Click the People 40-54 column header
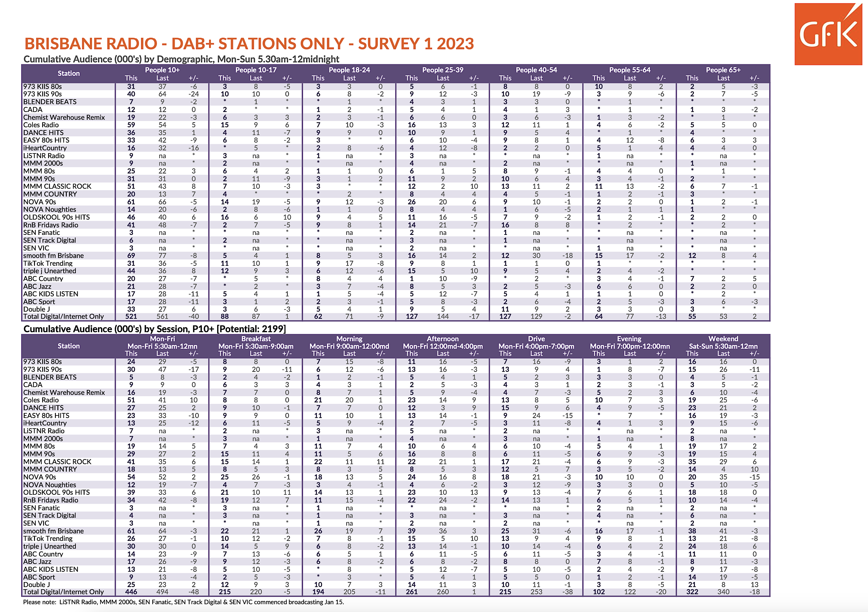The image size is (868, 612). [x=536, y=70]
